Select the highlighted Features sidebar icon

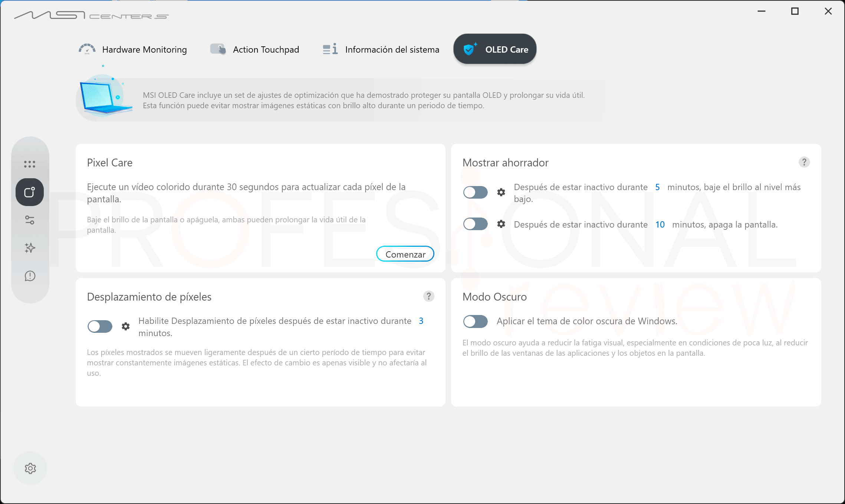click(x=30, y=192)
